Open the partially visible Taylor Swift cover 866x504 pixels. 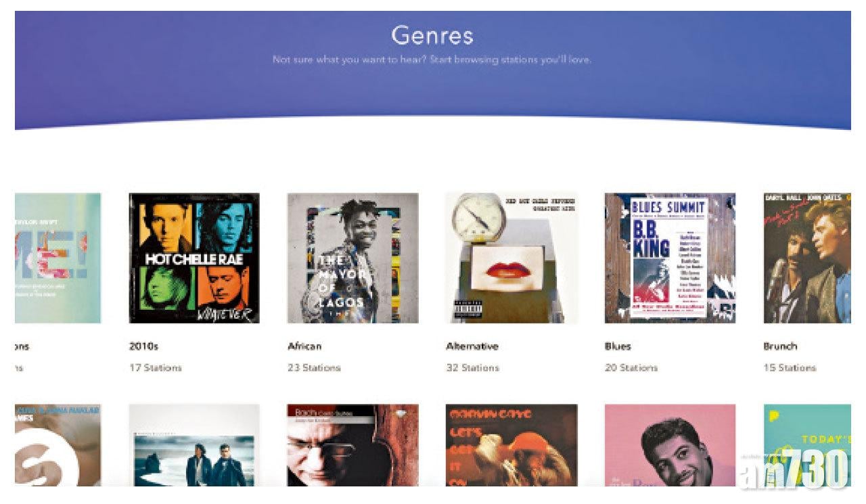point(58,258)
